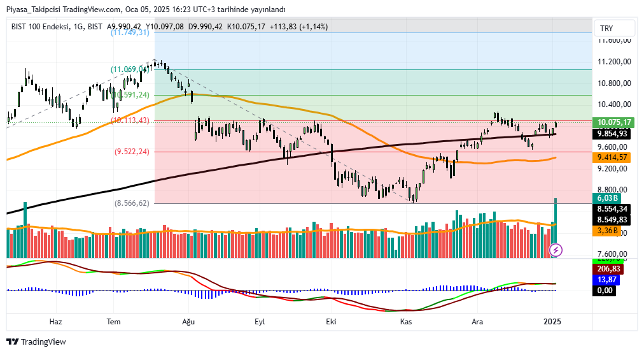The height and width of the screenshot is (353, 644).
Task: Click the 9.200,00 price axis label
Action: click(612, 168)
